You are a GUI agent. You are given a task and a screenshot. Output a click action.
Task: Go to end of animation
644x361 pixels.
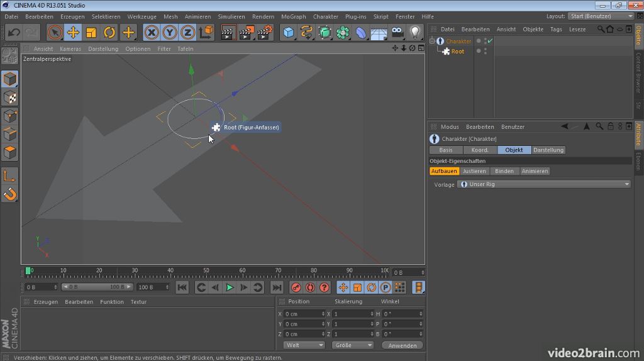tap(277, 287)
